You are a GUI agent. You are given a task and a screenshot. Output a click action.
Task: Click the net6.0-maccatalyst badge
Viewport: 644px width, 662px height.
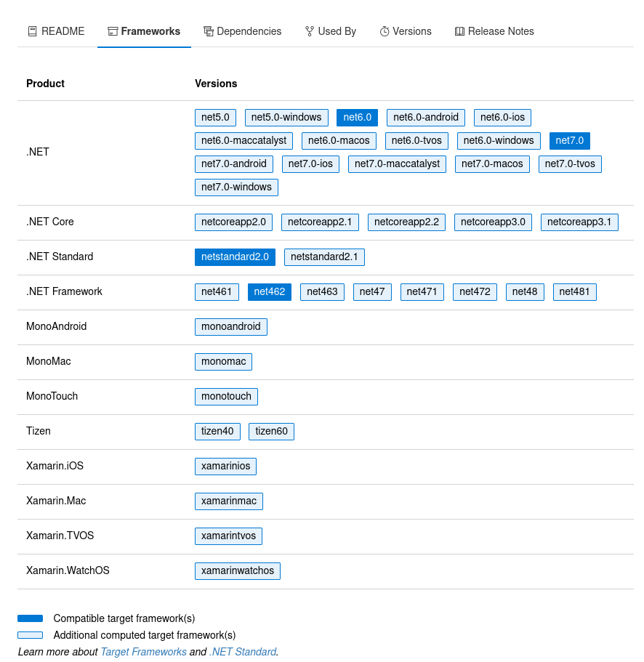[243, 140]
